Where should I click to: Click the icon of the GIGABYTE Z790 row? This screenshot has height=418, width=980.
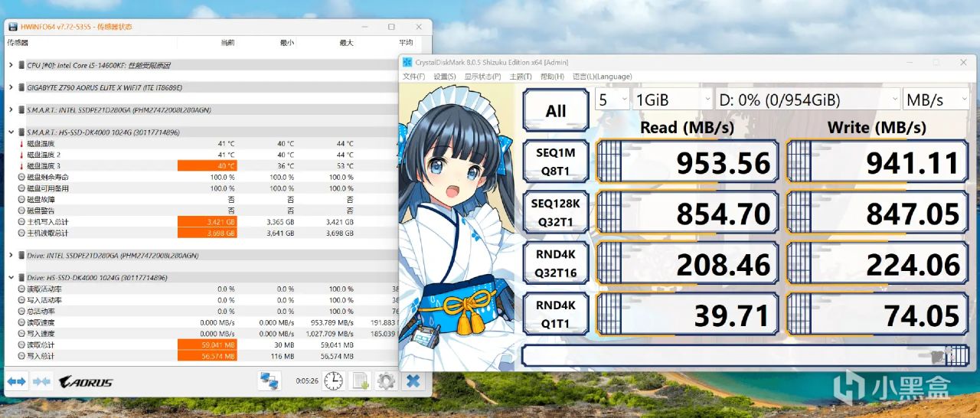pyautogui.click(x=21, y=87)
